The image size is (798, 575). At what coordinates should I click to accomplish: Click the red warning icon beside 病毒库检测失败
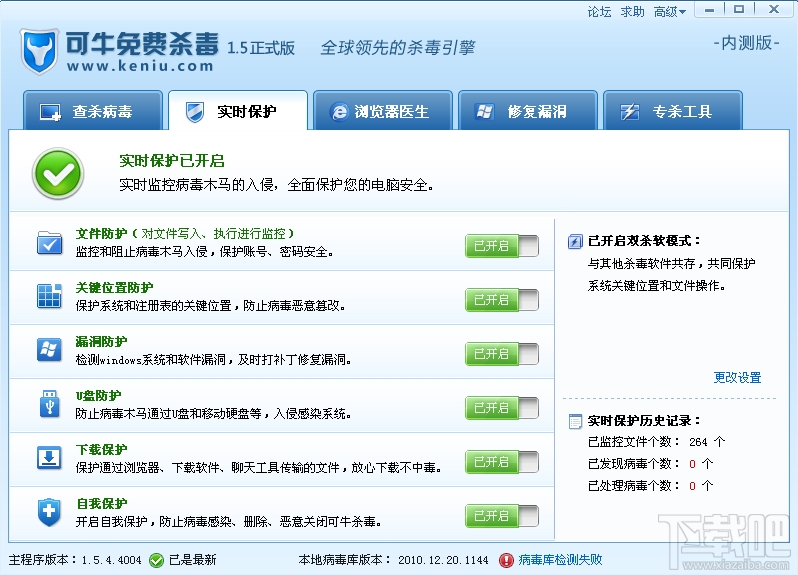506,560
